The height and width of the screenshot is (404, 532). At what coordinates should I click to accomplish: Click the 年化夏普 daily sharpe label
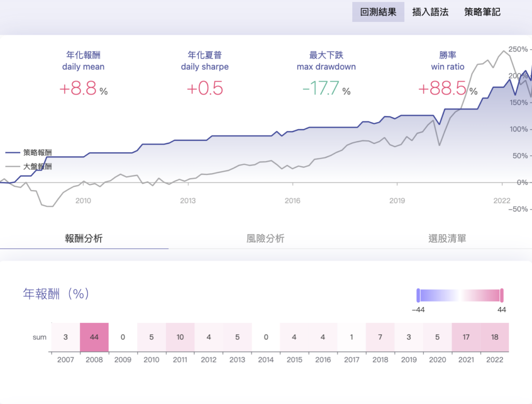205,61
